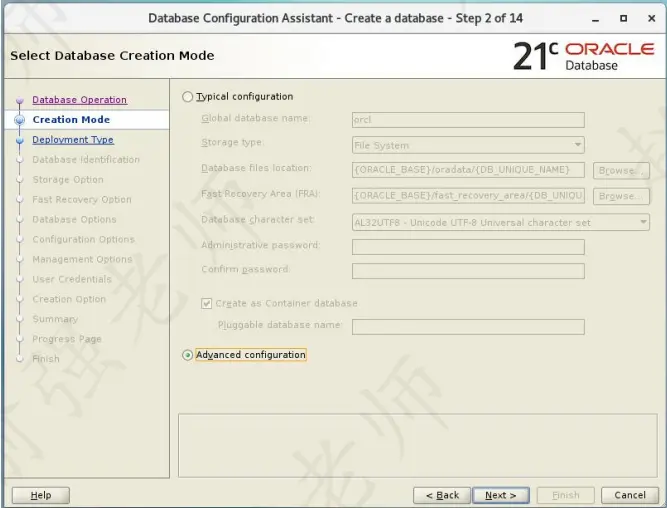The height and width of the screenshot is (508, 667).
Task: Click the disabled Finish button
Action: click(565, 495)
